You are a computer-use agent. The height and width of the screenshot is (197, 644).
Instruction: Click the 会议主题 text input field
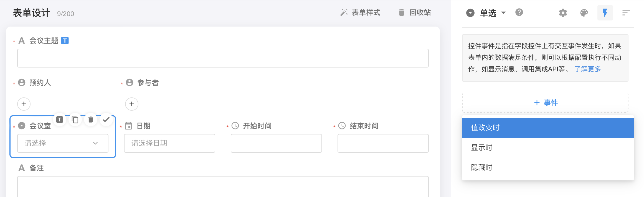tap(223, 58)
